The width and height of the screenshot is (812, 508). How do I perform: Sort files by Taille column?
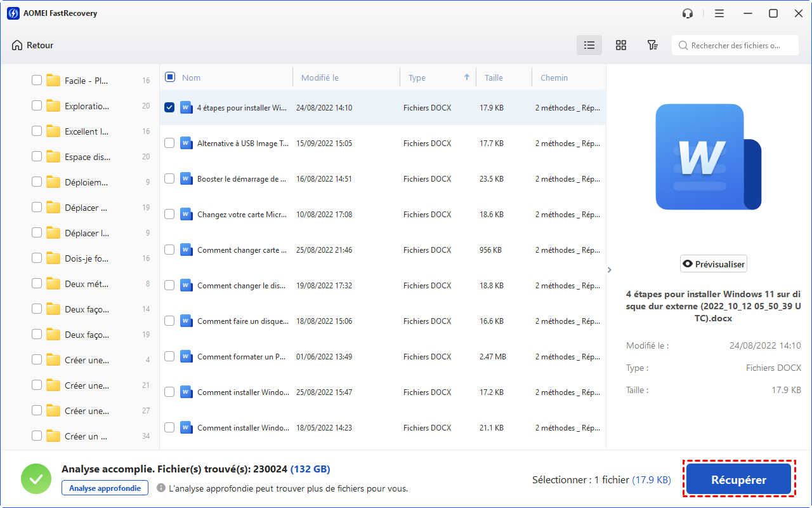pyautogui.click(x=494, y=77)
